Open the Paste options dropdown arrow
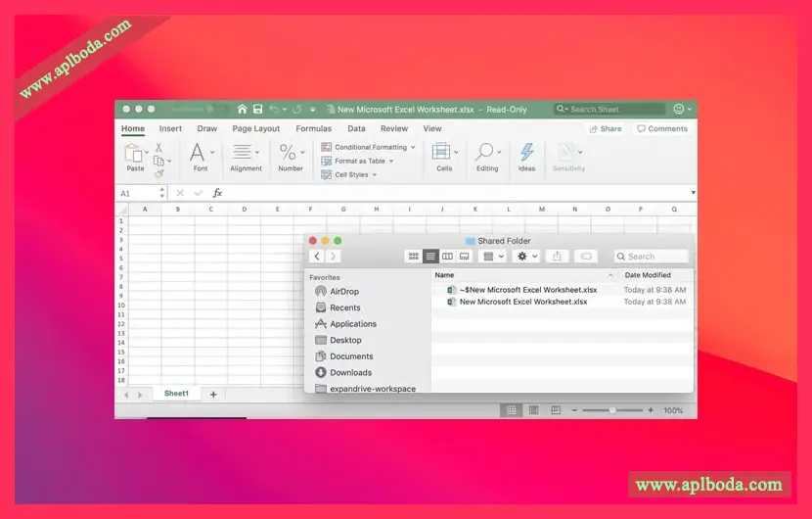Viewport: 812px width, 519px height. click(x=147, y=153)
